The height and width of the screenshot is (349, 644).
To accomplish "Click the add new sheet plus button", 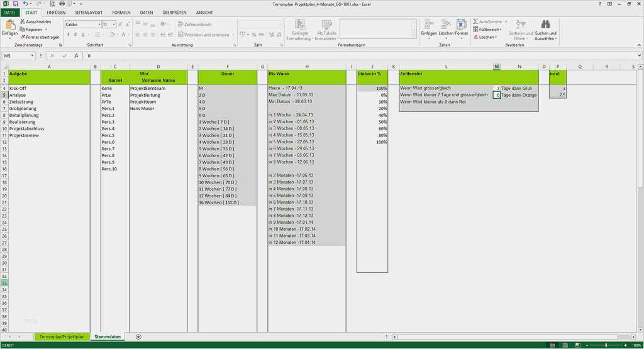I will [138, 336].
